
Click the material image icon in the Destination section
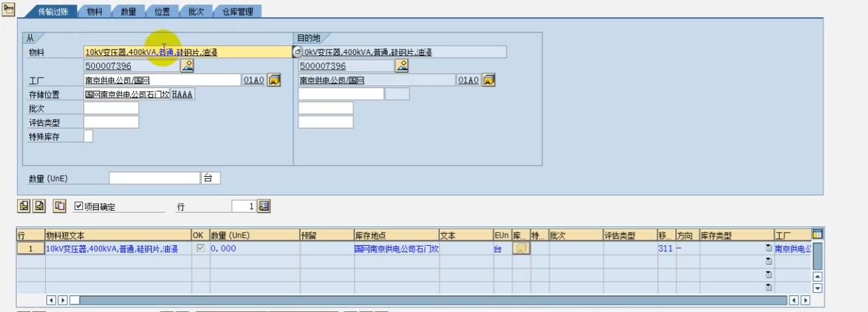point(401,66)
